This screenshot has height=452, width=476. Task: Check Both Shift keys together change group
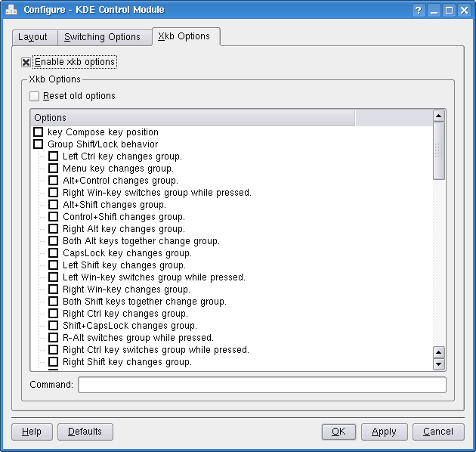point(53,302)
